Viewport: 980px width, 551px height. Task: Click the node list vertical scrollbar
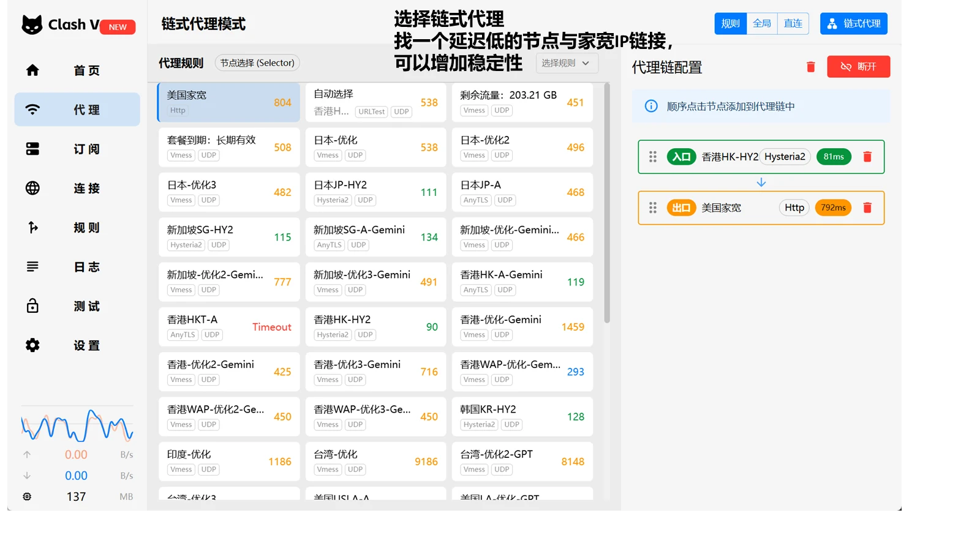(607, 203)
